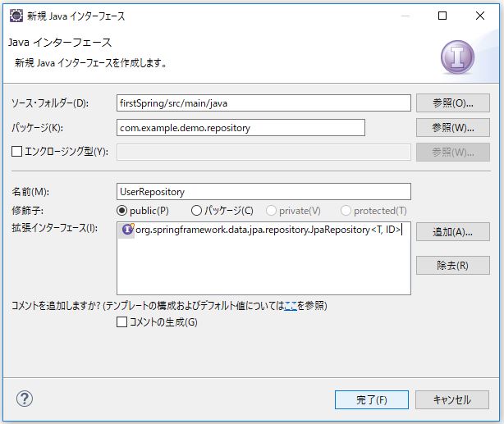The image size is (504, 424).
Task: Open the ここ template configuration link
Action: (x=291, y=305)
